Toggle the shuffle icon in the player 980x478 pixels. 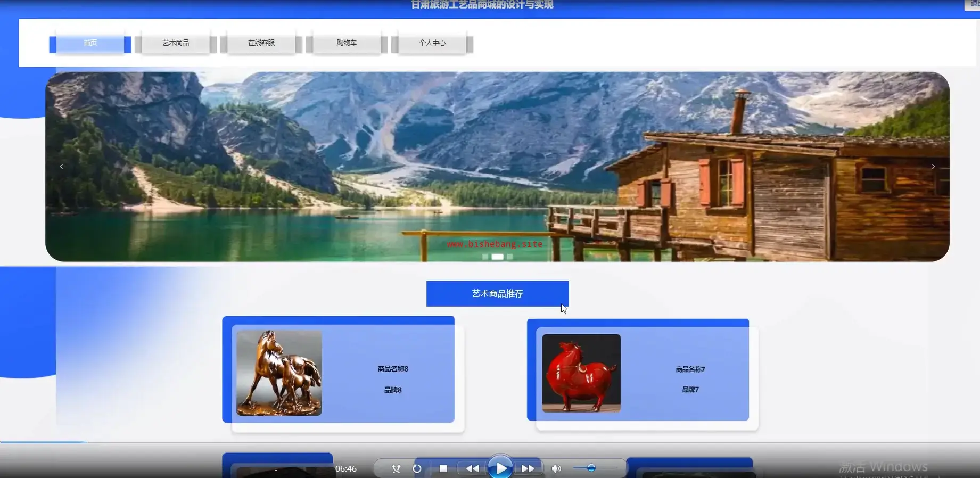pyautogui.click(x=396, y=468)
